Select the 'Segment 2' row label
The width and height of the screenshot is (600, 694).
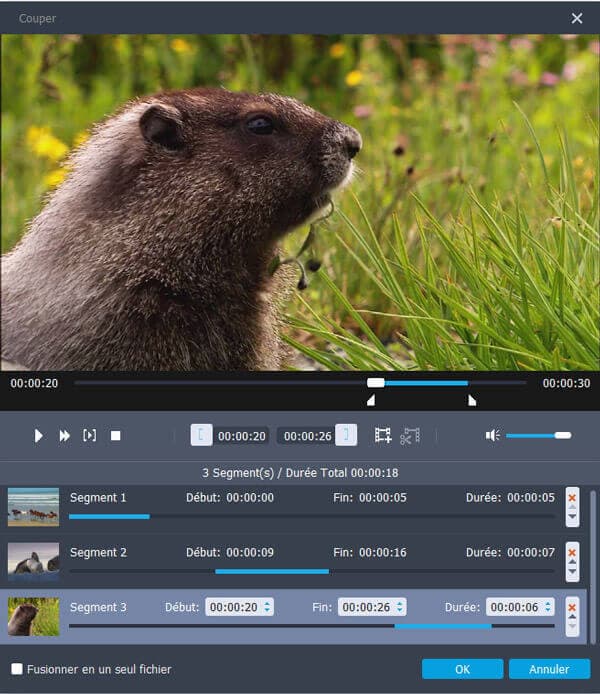point(98,552)
